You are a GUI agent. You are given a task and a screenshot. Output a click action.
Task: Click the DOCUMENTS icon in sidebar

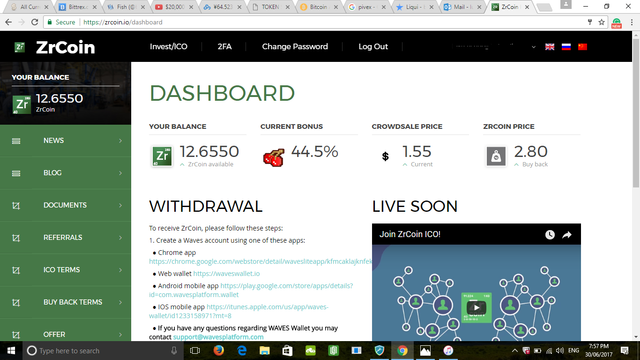point(16,205)
